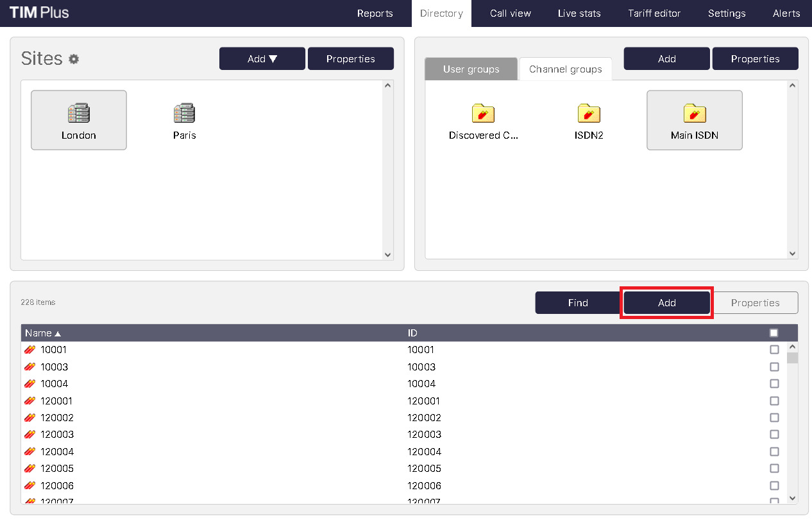Viewport: 812px width, 520px height.
Task: Click the Sites settings gear icon
Action: coord(74,59)
